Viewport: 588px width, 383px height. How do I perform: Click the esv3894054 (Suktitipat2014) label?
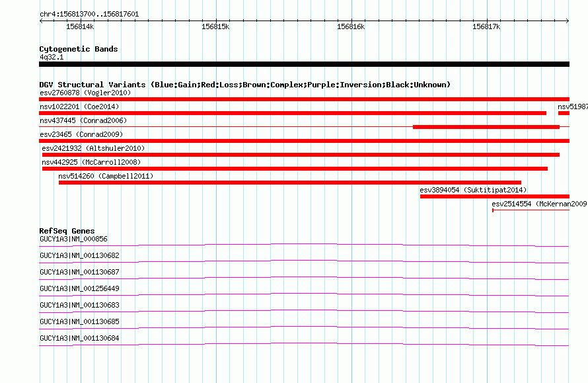point(473,190)
